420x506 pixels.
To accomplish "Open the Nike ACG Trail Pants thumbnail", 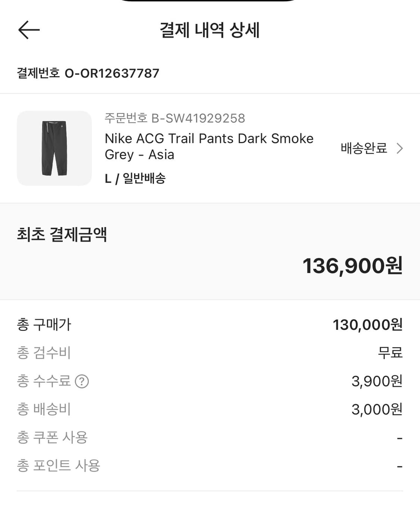I will click(x=54, y=148).
